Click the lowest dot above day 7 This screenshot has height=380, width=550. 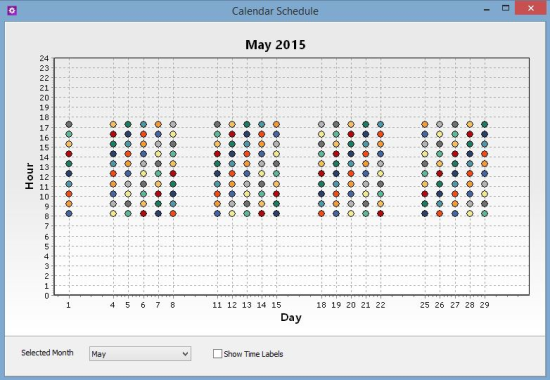(x=158, y=213)
